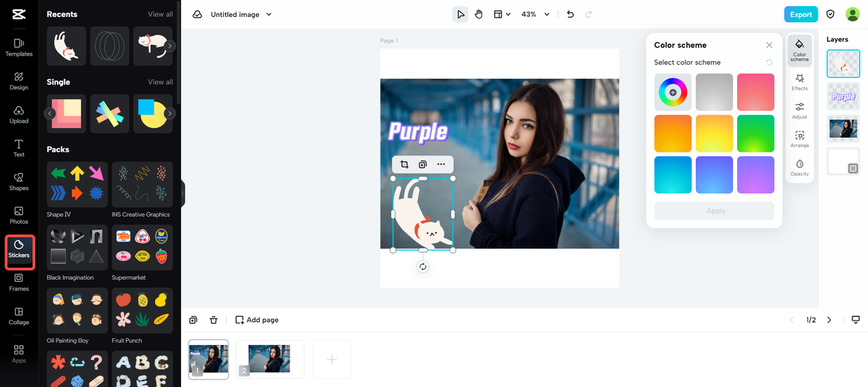868x387 pixels.
Task: Choose the pink color scheme swatch
Action: [755, 92]
